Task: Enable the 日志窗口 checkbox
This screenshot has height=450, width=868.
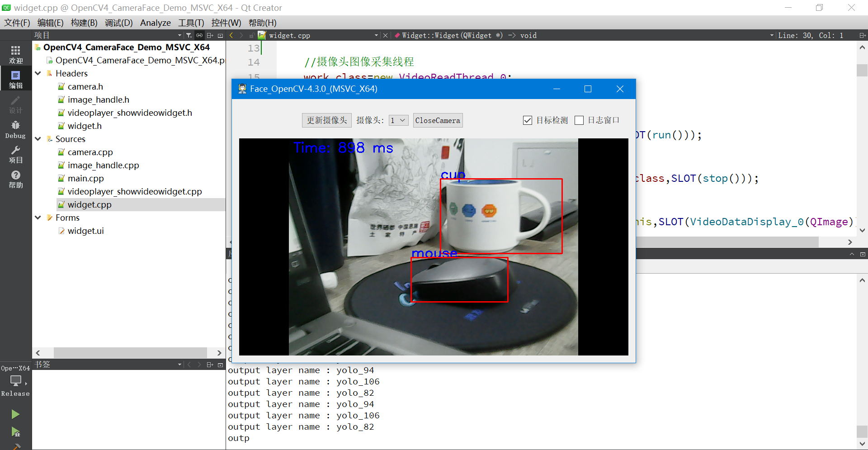Action: pyautogui.click(x=579, y=120)
